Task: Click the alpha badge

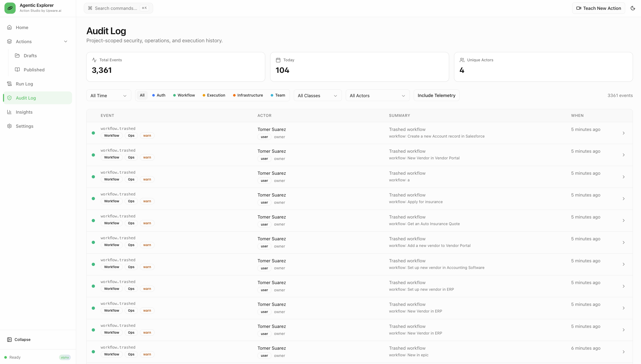Action: (x=65, y=357)
